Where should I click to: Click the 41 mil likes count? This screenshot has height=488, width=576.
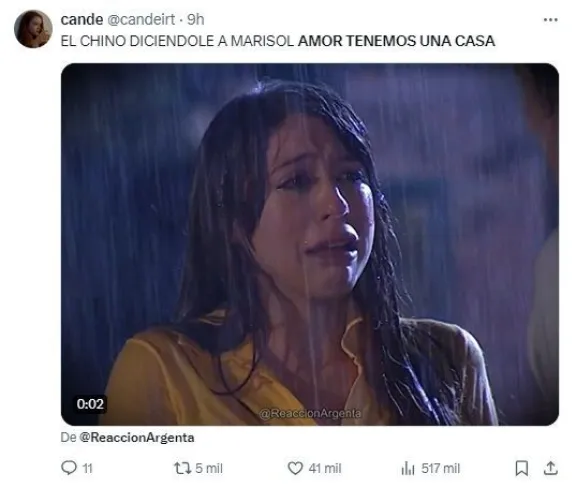tap(325, 469)
